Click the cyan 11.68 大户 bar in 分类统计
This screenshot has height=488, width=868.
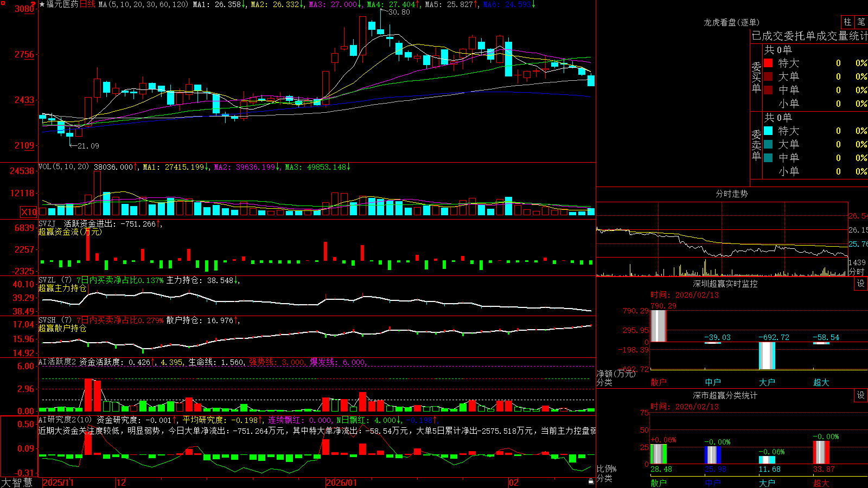(x=767, y=460)
